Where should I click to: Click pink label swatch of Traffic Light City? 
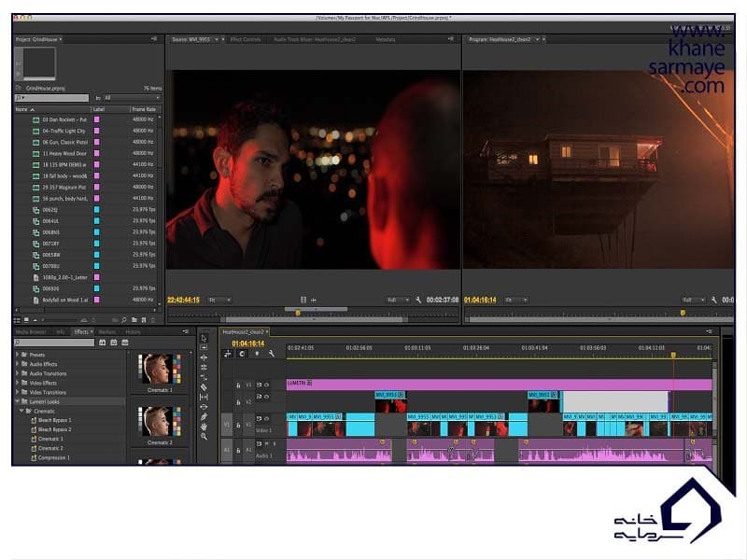click(97, 131)
